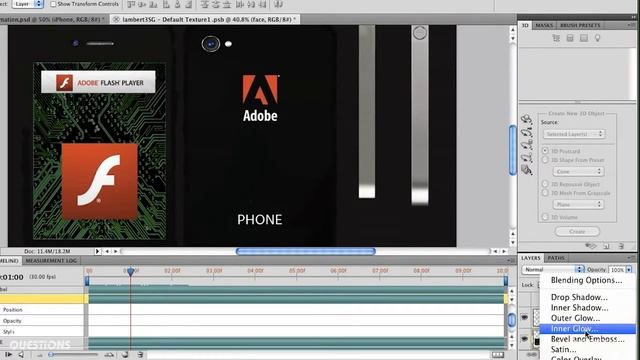
Task: Choose Blending Options from the menu
Action: tap(587, 280)
